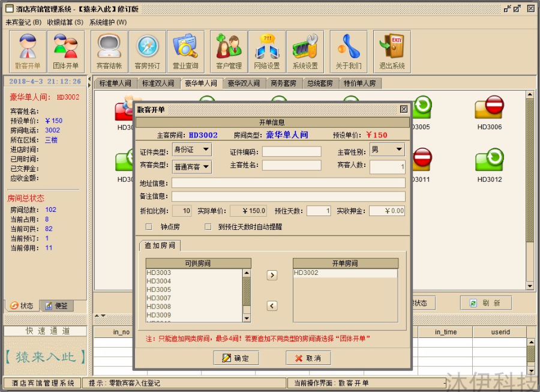The image size is (540, 392).
Task: Select HD3004 in 可供房间 list
Action: coord(194,281)
